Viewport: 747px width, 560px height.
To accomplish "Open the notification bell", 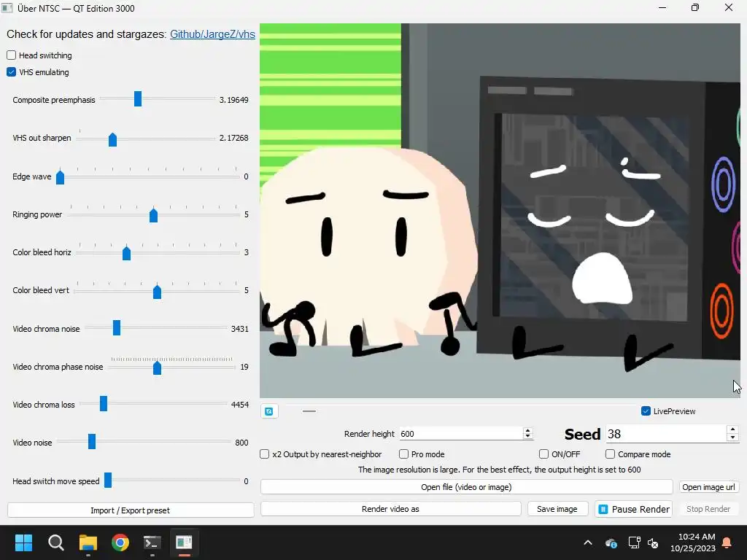I will coord(727,542).
